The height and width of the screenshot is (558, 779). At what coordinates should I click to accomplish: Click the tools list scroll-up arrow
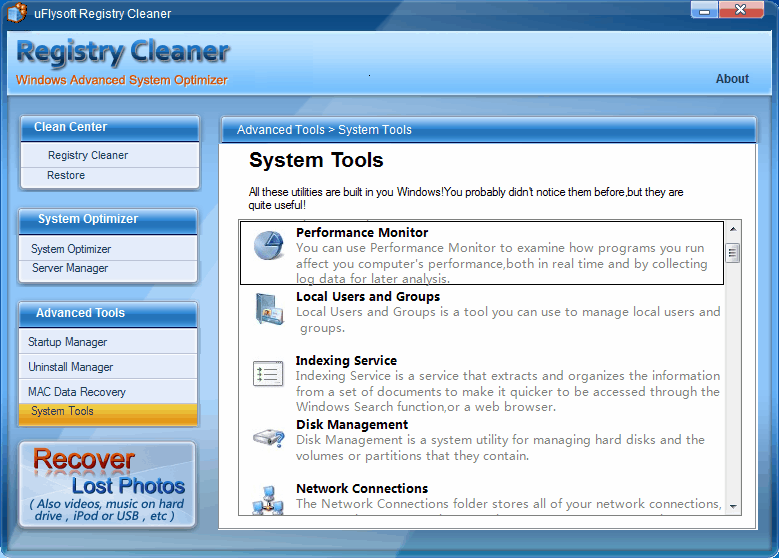(733, 229)
